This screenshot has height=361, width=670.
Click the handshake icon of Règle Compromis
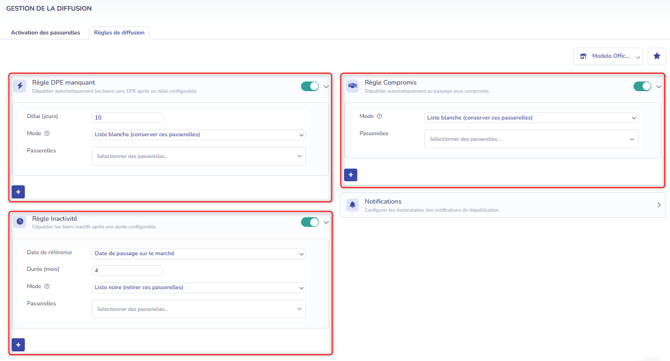[352, 86]
